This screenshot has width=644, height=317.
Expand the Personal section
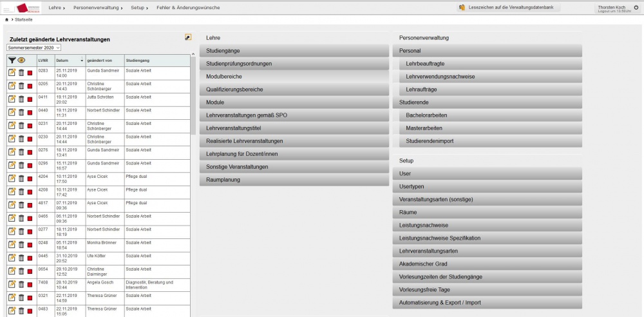pos(487,51)
